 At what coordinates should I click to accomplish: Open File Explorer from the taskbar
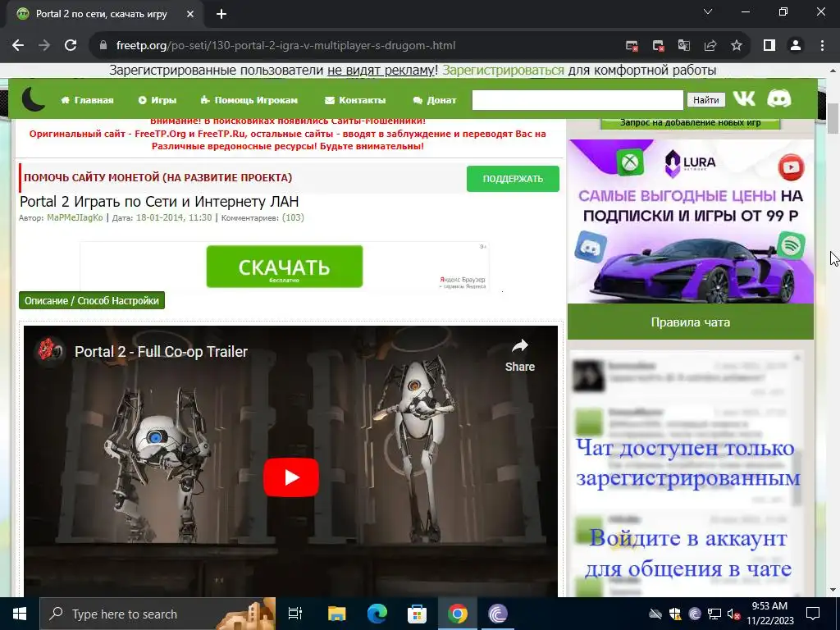336,614
